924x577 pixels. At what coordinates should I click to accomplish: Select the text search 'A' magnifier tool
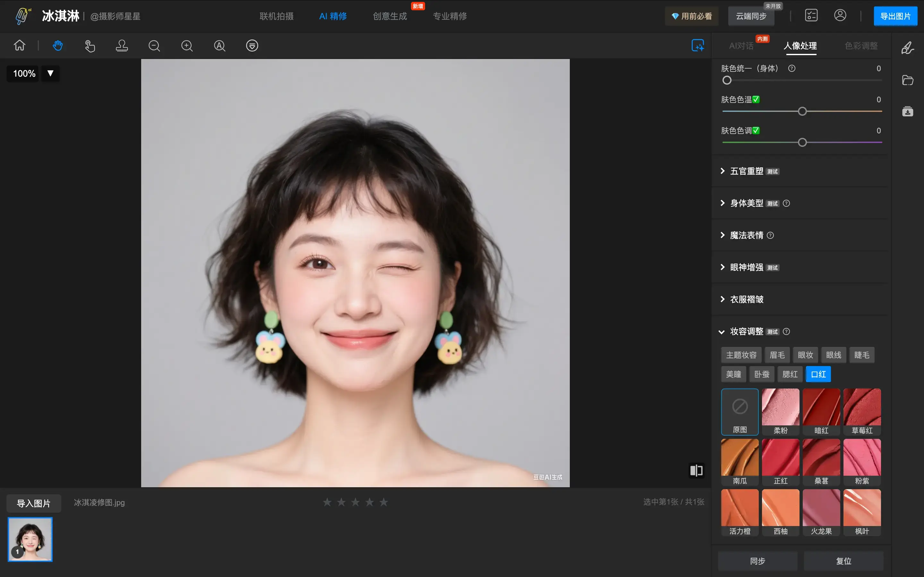(219, 46)
